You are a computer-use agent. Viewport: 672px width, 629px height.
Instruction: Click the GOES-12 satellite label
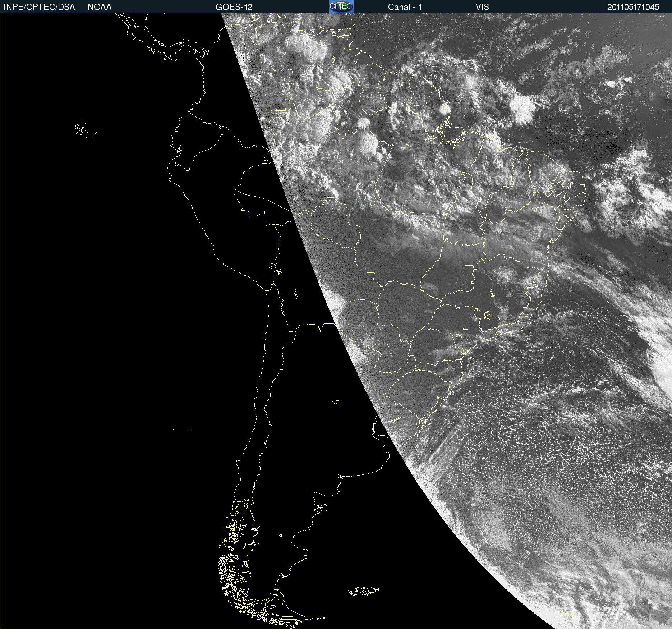point(234,7)
